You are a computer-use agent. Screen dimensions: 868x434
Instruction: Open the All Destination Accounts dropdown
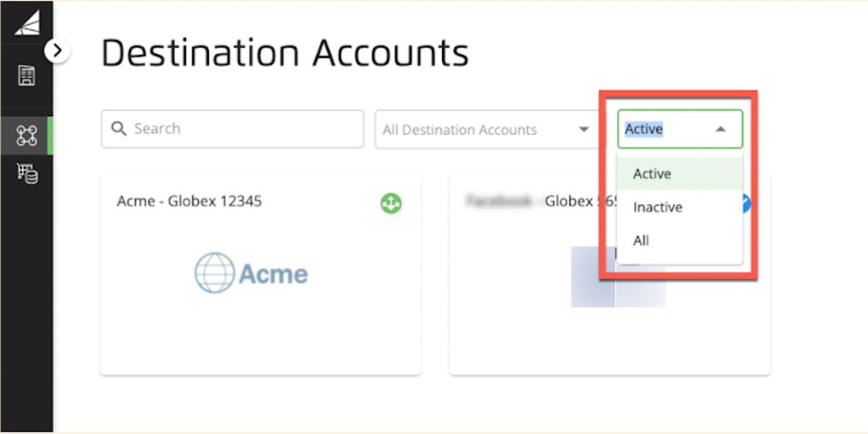click(x=487, y=130)
